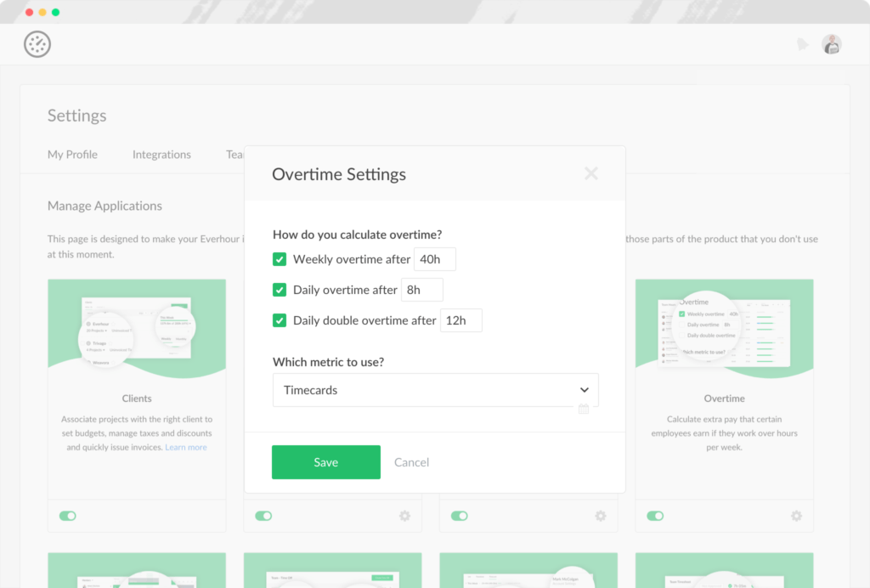870x588 pixels.
Task: Open the notifications bell icon
Action: tap(803, 44)
